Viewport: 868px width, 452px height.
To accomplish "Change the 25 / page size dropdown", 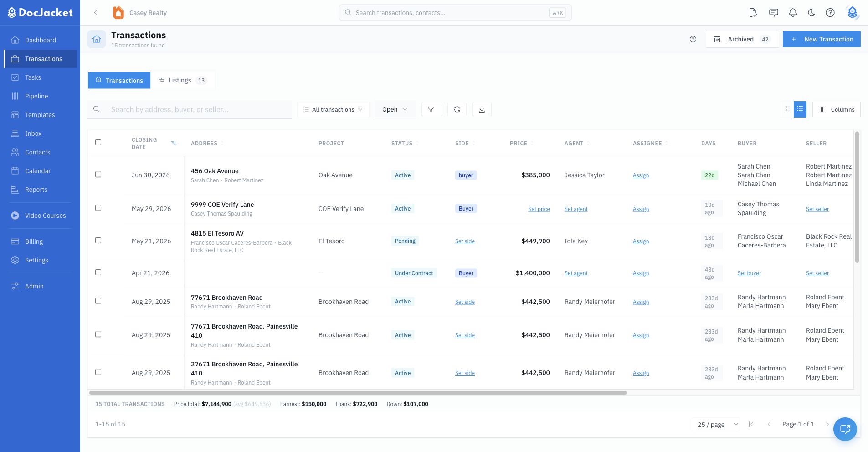I will (x=716, y=425).
